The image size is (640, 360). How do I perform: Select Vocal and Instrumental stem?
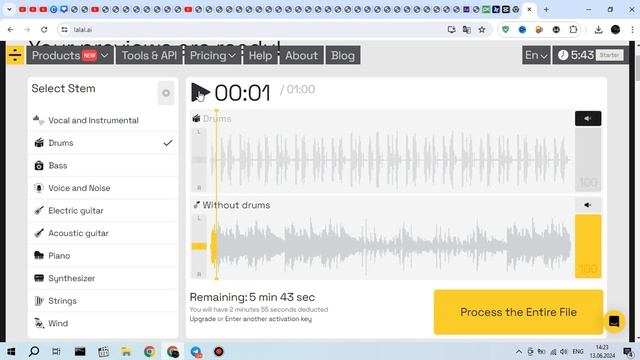click(103, 120)
